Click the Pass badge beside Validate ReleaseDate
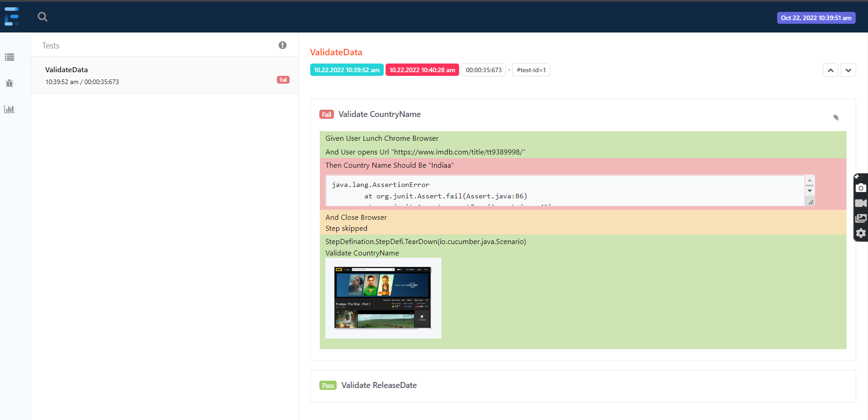868x420 pixels. (328, 386)
